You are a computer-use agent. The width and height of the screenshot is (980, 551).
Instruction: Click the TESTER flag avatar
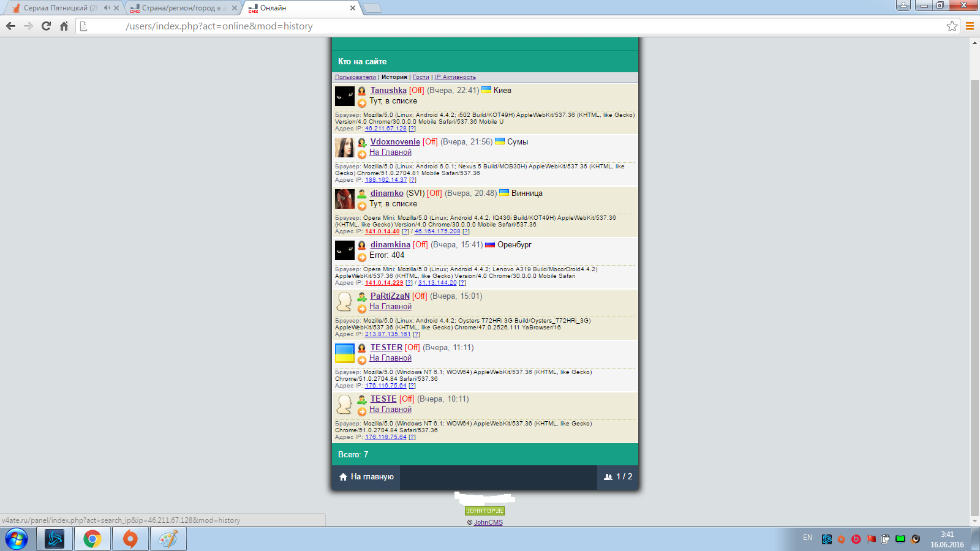point(345,353)
